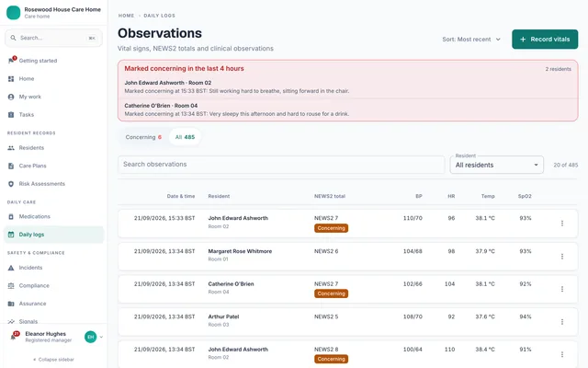Screen dimensions: 588x368
Task: Click the Rosewood House Care Home logo
Action: [14, 12]
